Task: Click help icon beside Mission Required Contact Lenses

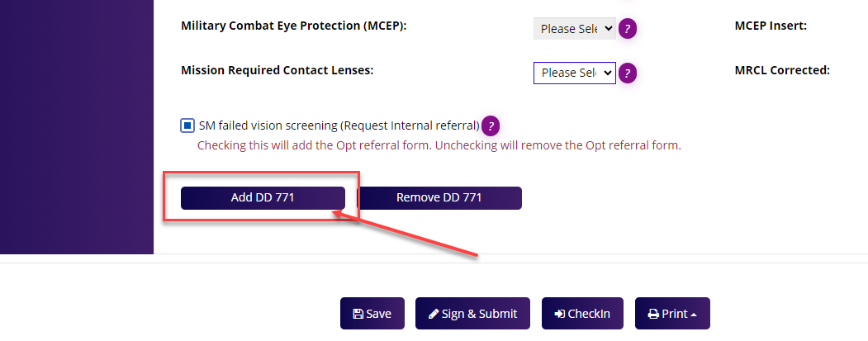Action: click(x=628, y=73)
